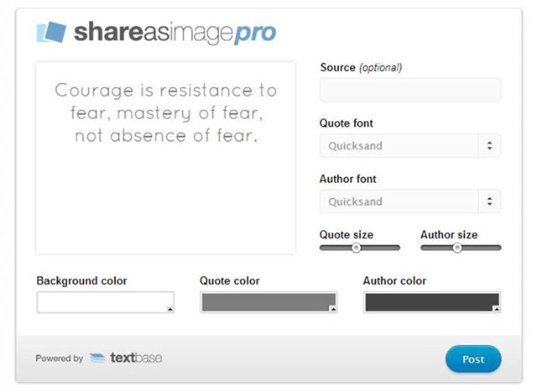Screen dimensions: 537x392
Task: Click the Author size slider handle
Action: pyautogui.click(x=457, y=248)
